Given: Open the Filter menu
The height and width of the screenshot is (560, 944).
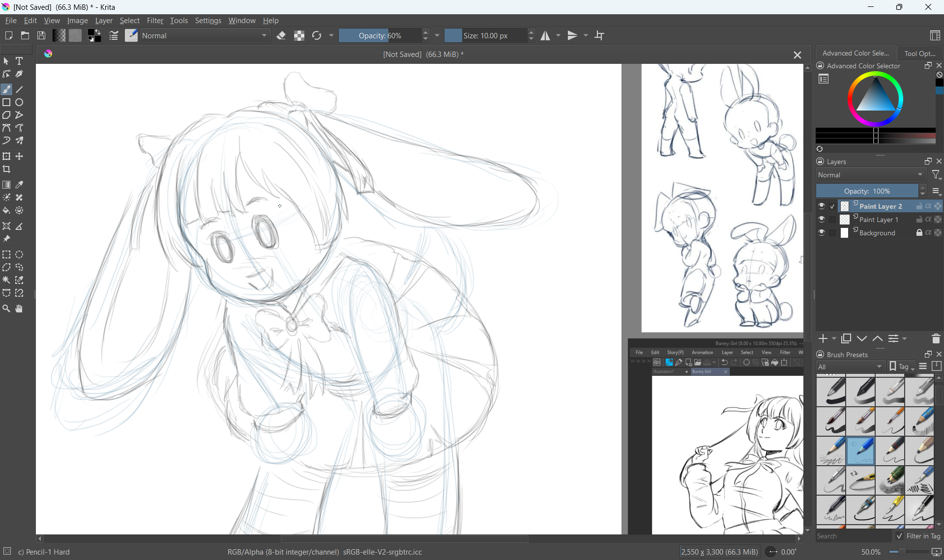Looking at the screenshot, I should coord(155,21).
